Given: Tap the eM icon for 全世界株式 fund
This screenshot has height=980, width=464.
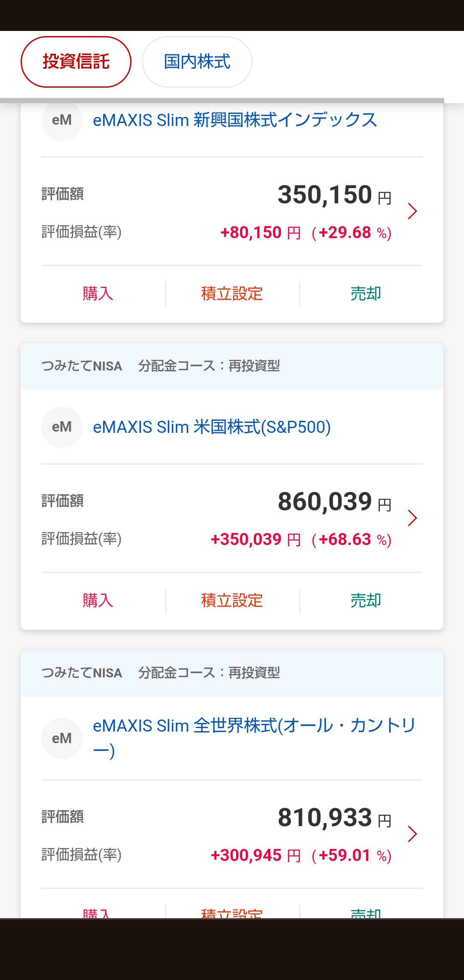Looking at the screenshot, I should point(62,738).
